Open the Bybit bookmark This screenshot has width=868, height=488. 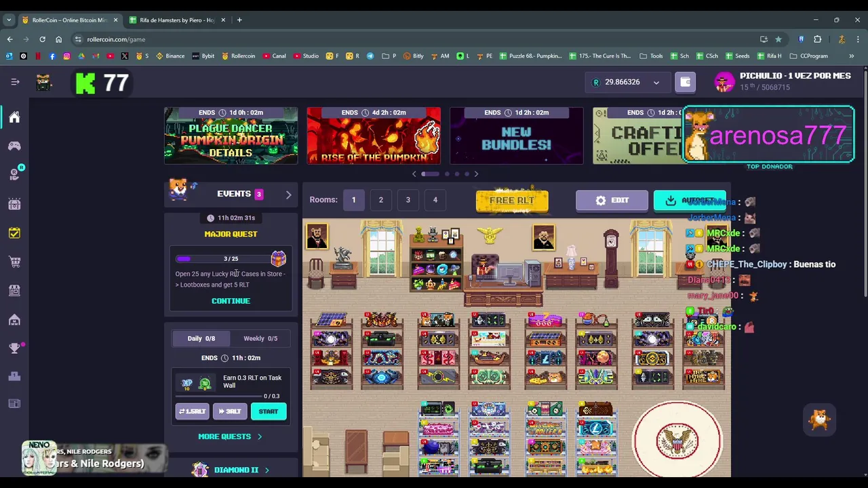pyautogui.click(x=203, y=56)
